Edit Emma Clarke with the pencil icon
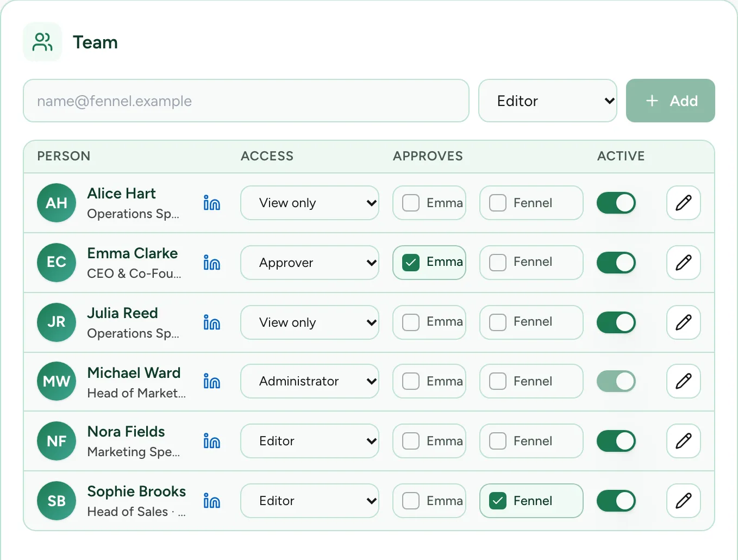The image size is (738, 560). (684, 263)
